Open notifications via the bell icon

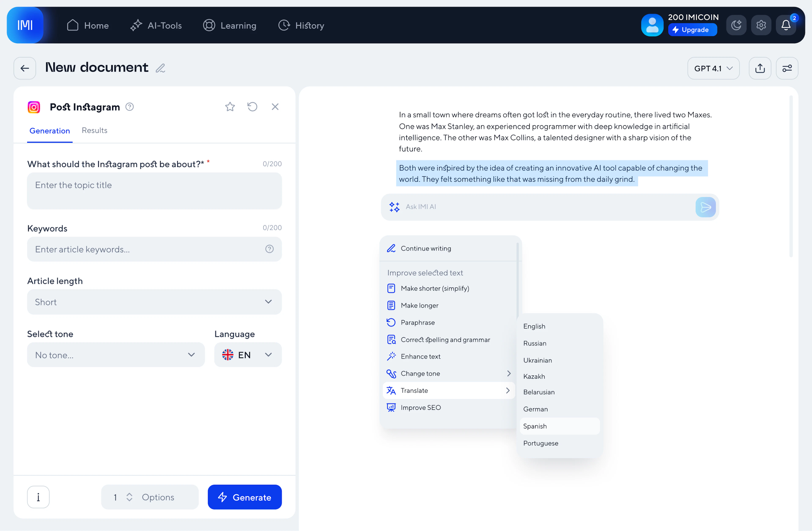point(786,25)
